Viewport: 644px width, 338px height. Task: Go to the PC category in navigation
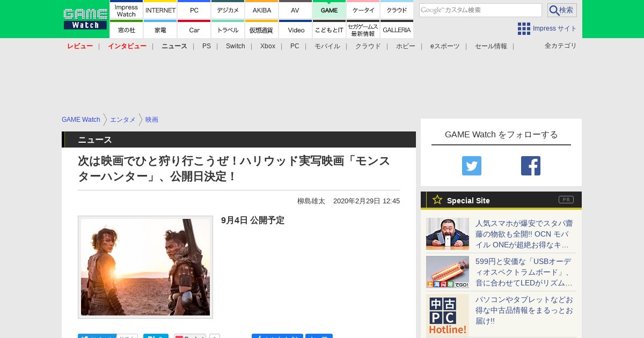[295, 46]
